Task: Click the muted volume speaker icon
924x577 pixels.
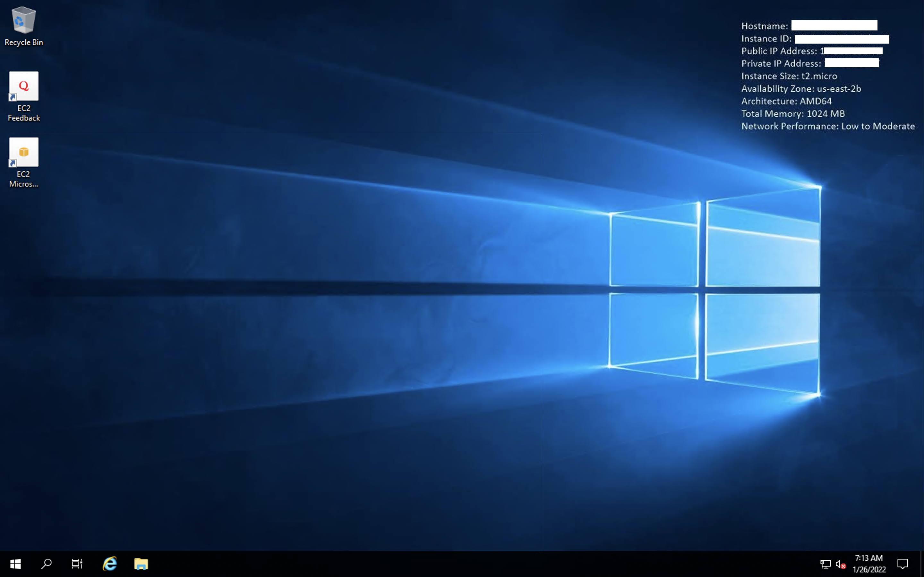Action: (840, 564)
